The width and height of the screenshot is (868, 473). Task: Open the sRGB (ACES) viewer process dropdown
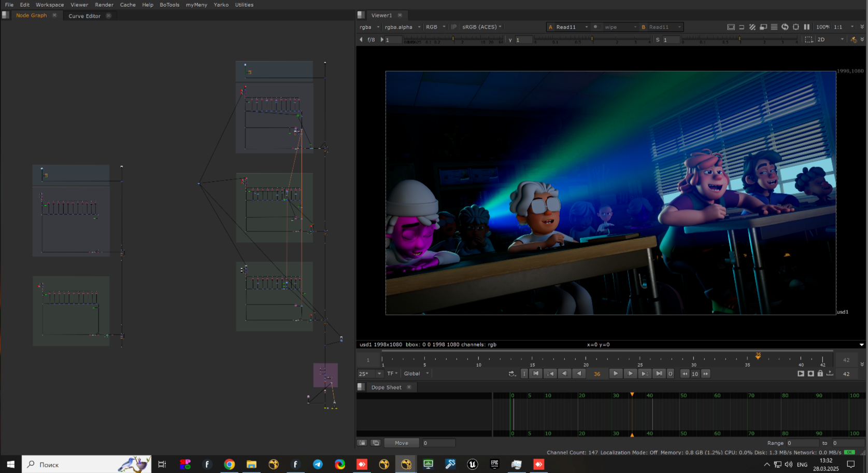(481, 27)
